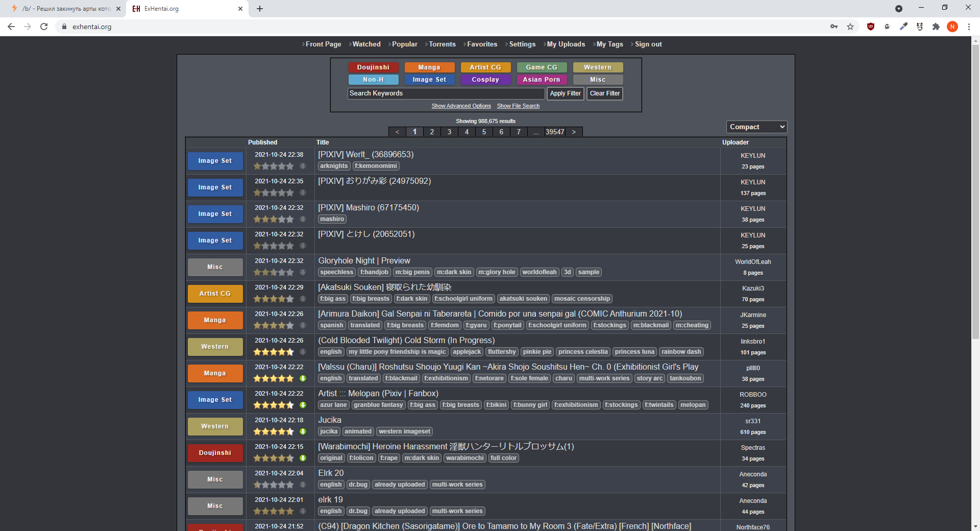Reload the current page
Viewport: 980px width, 531px height.
pyautogui.click(x=44, y=27)
